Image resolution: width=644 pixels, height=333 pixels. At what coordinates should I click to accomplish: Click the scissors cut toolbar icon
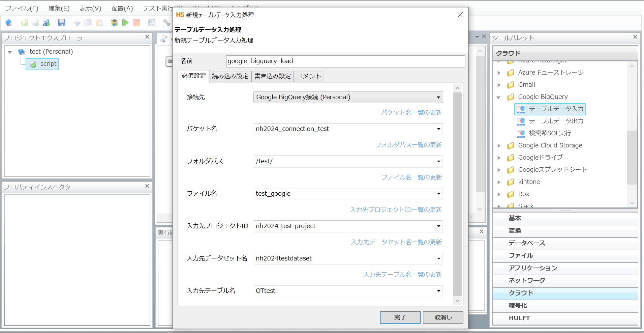click(x=77, y=23)
